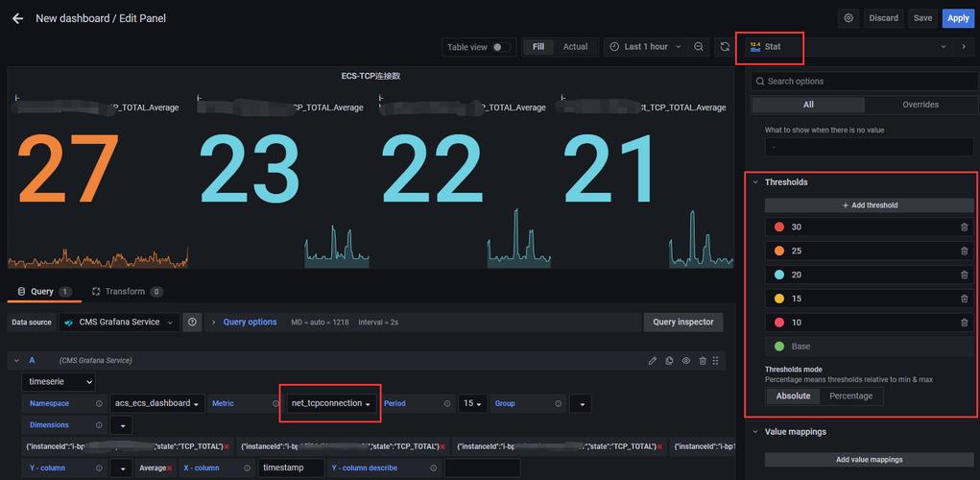Viewport: 980px width, 480px height.
Task: Open net_tcpconnection metric dropdown
Action: point(331,404)
